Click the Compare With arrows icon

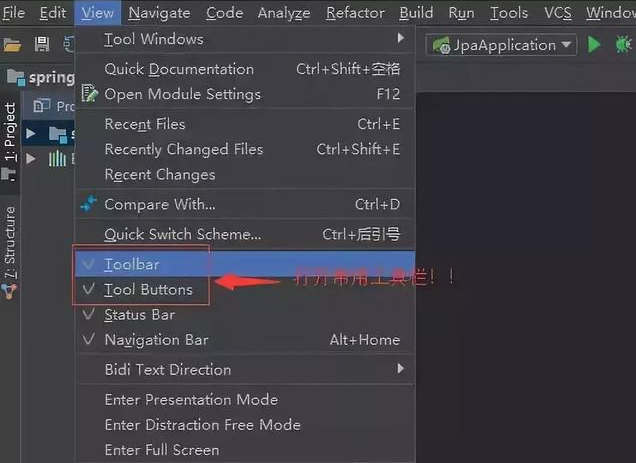(x=88, y=204)
